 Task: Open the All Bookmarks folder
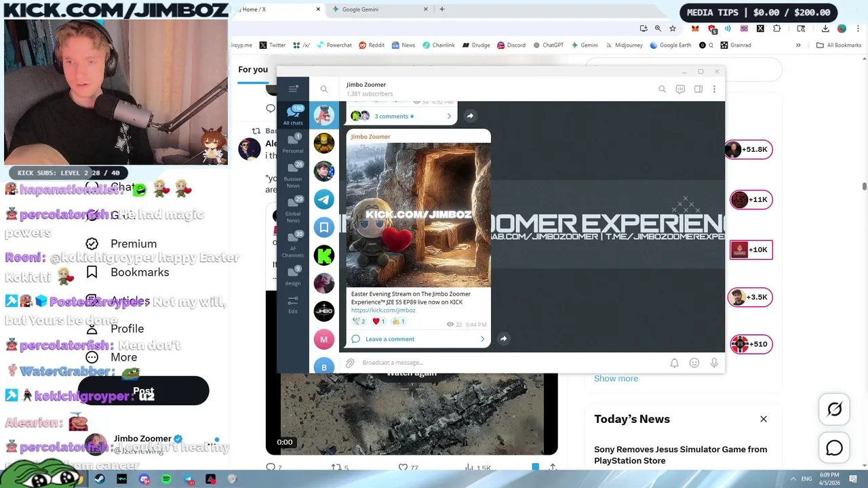(x=839, y=45)
